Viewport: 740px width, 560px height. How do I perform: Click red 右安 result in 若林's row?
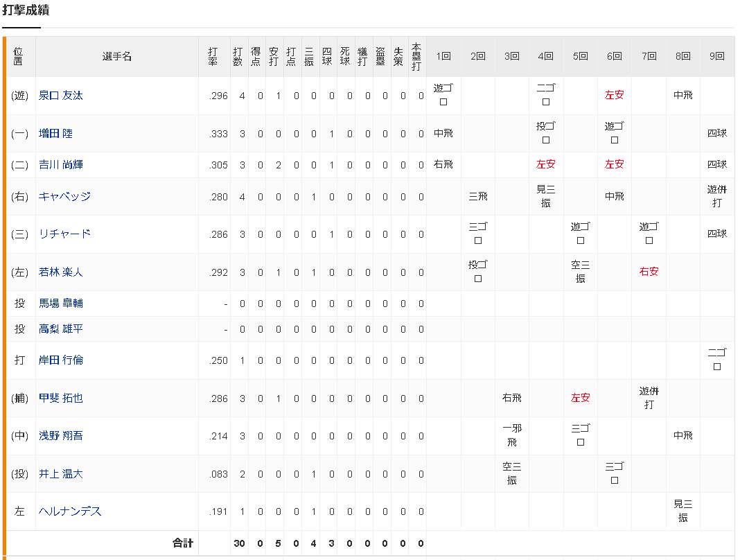(649, 272)
